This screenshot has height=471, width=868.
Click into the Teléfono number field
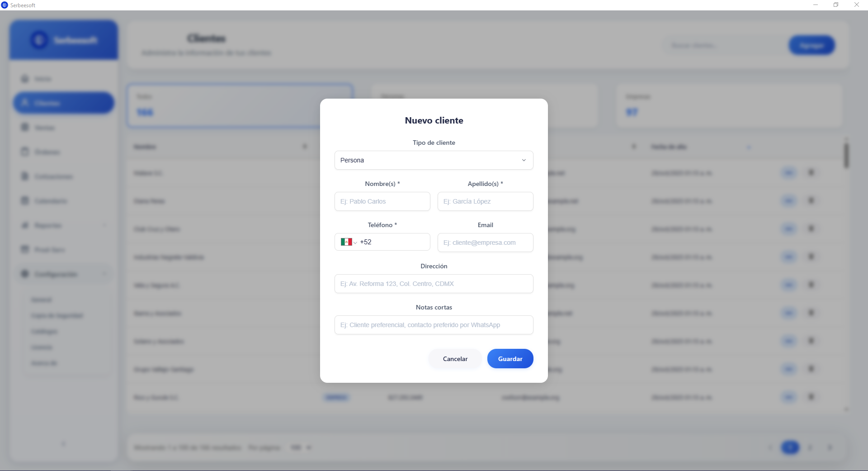pyautogui.click(x=393, y=242)
